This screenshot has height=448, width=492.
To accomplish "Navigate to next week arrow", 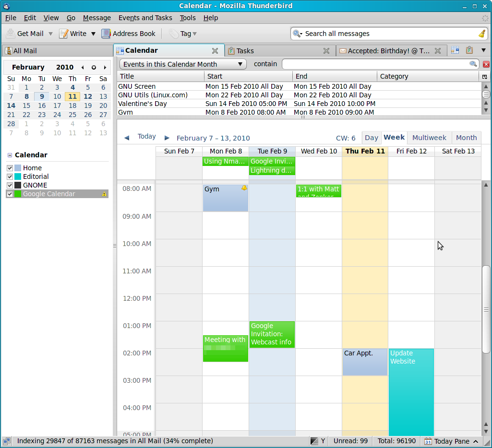I will pos(167,138).
